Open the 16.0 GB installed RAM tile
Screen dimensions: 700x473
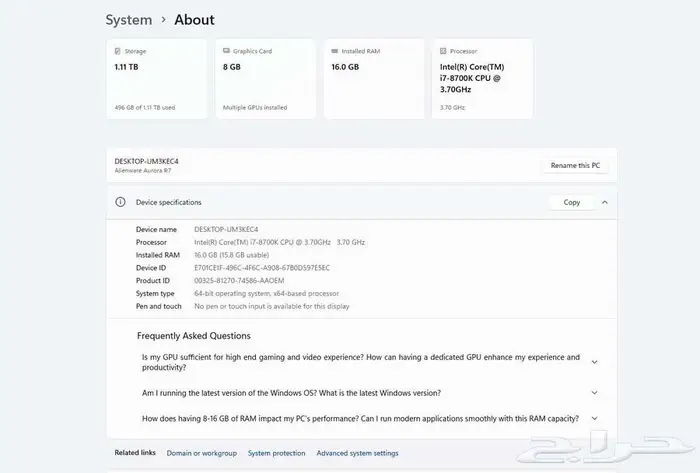(374, 80)
